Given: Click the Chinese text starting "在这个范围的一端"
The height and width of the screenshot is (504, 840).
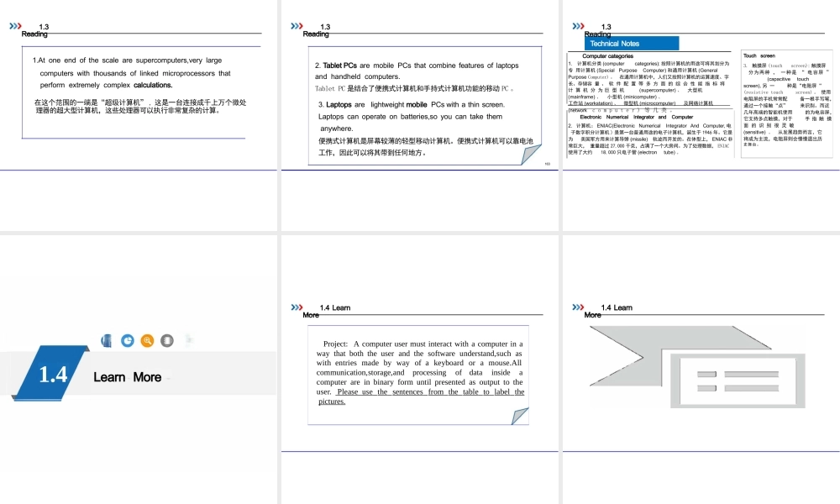Looking at the screenshot, I should click(140, 106).
